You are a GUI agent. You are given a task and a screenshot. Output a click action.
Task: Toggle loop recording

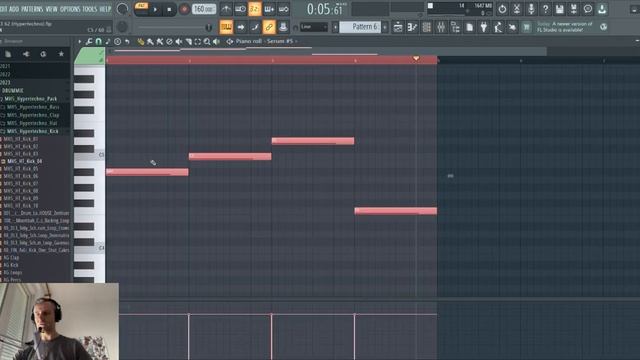[283, 9]
